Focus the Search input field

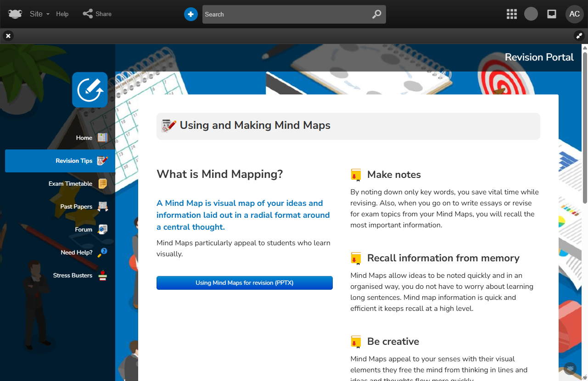(285, 14)
